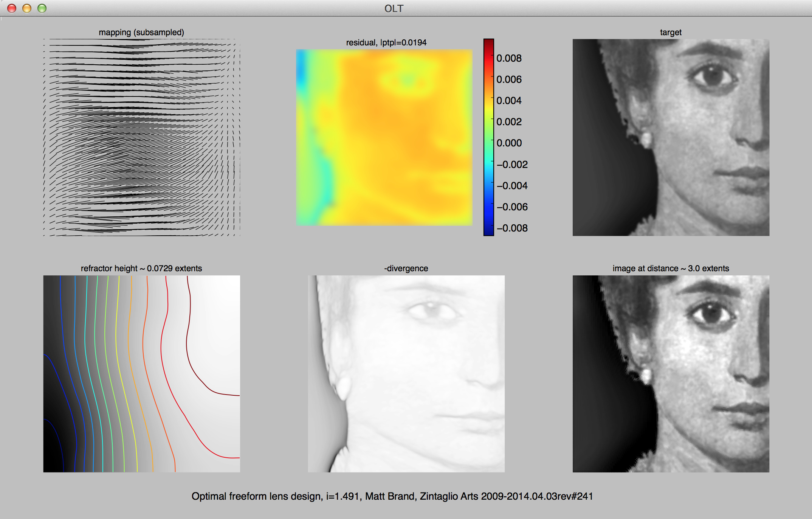Click the red close window button

click(12, 8)
